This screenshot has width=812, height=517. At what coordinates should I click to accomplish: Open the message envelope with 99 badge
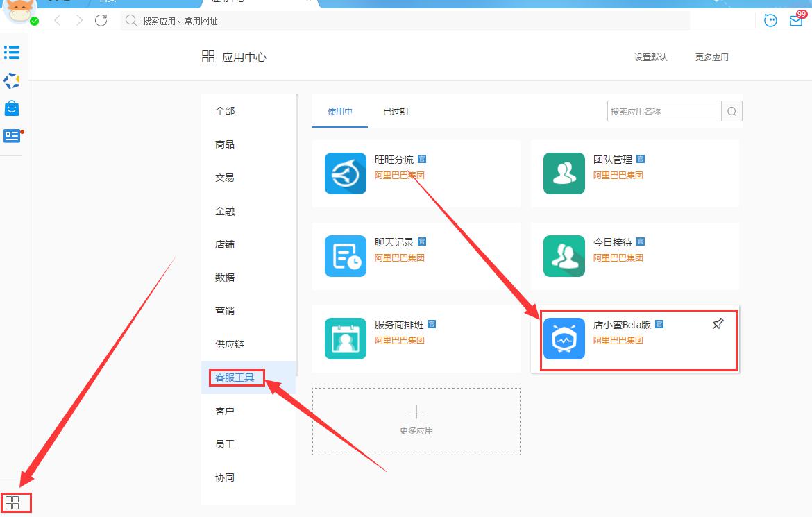point(795,21)
